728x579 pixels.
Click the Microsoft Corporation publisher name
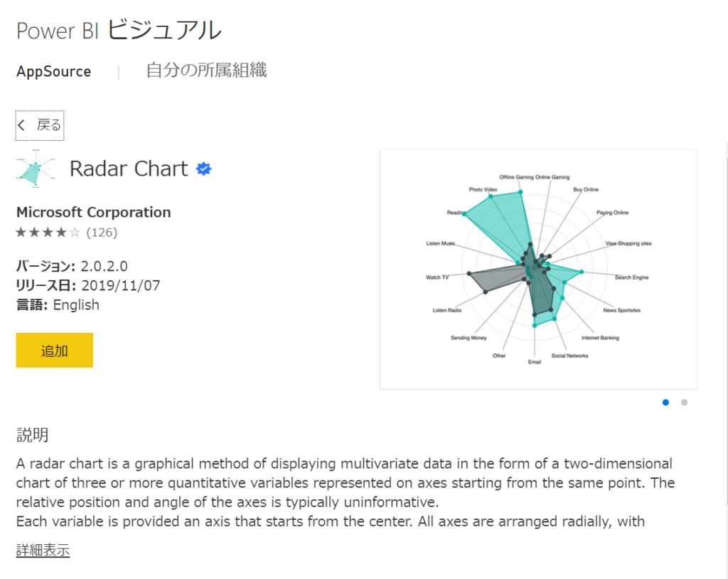pos(93,212)
